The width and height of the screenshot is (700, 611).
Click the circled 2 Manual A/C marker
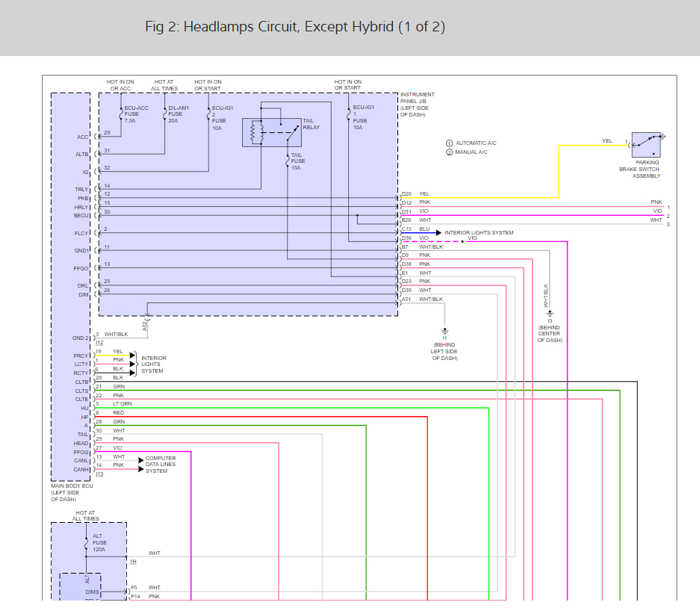point(449,152)
